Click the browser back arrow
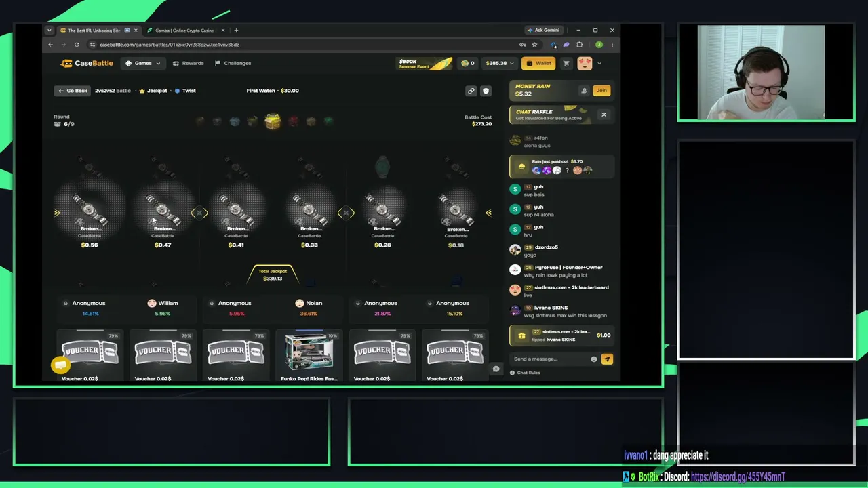 click(x=50, y=45)
